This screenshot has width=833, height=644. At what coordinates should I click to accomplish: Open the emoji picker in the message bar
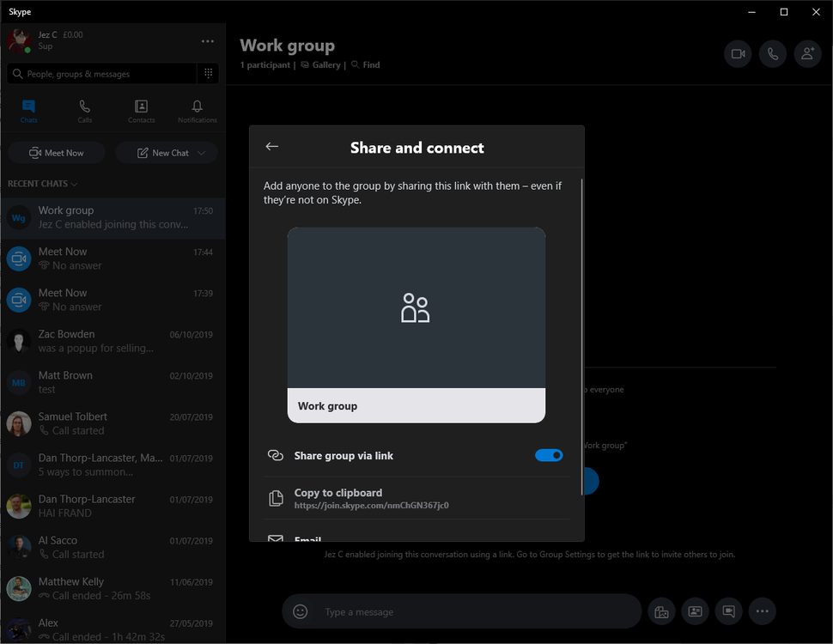(300, 611)
